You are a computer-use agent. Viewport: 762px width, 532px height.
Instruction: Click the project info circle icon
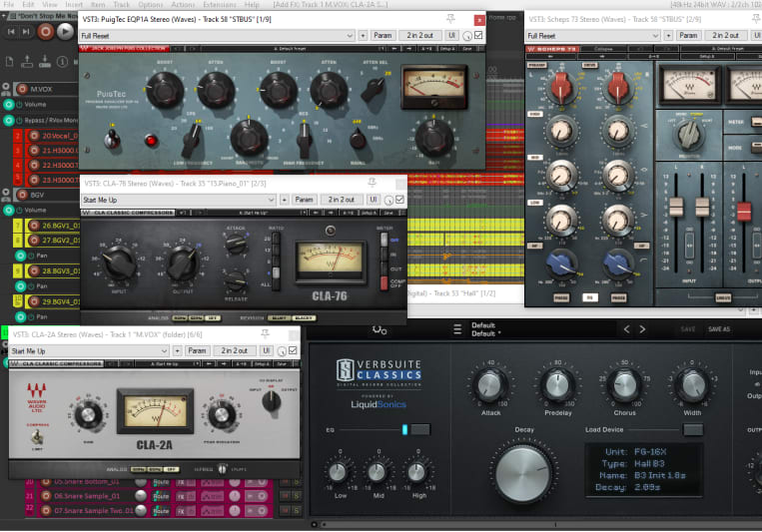[62, 62]
